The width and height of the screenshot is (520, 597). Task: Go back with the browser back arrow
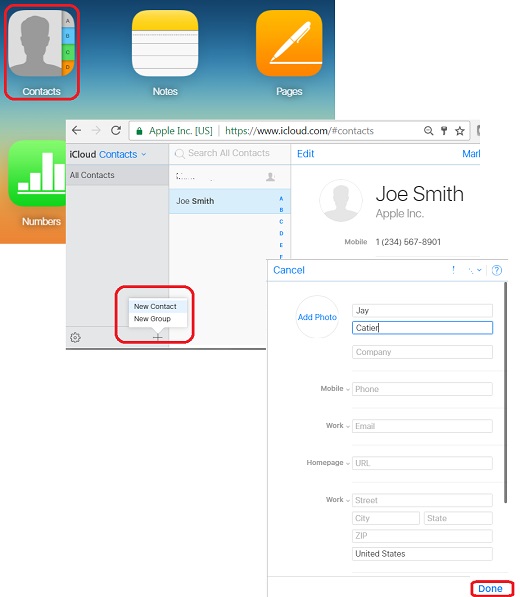pos(77,131)
